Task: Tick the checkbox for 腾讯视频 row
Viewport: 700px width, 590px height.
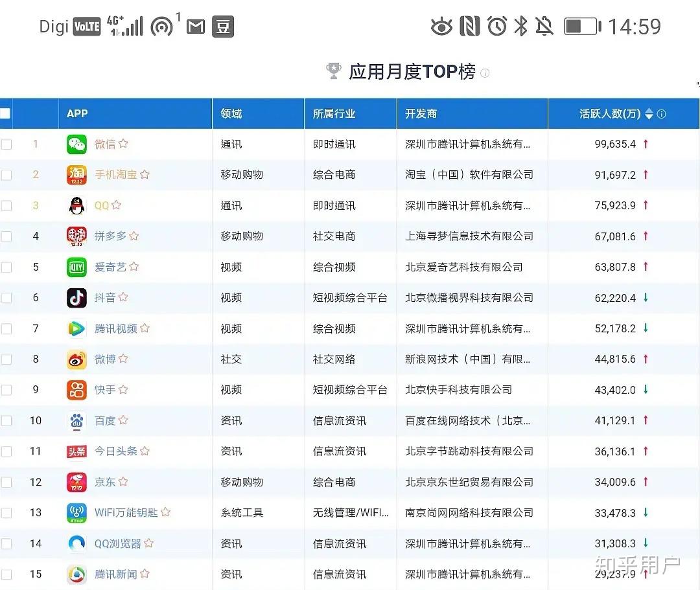Action: pos(6,328)
